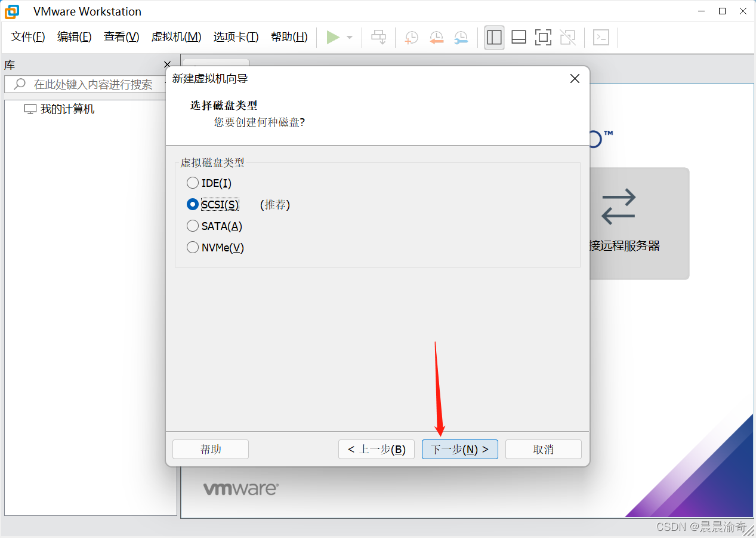Click the green Power On play icon
This screenshot has height=538, width=756.
click(x=333, y=37)
